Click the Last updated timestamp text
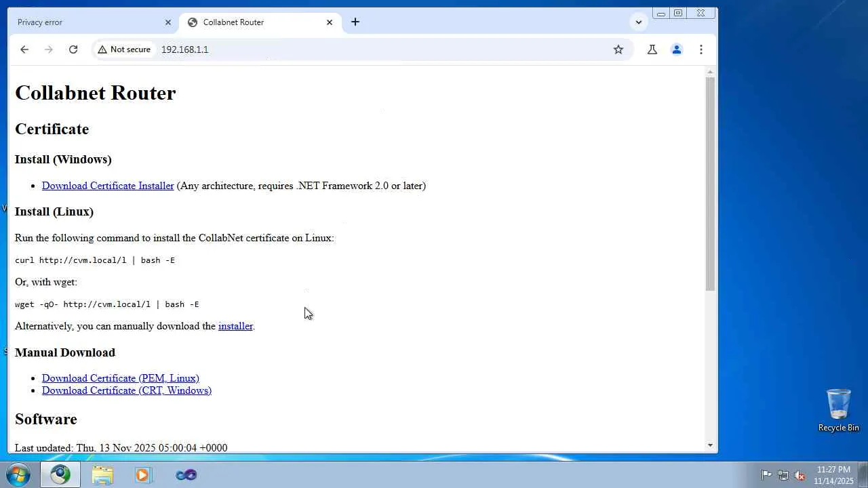 coord(121,448)
